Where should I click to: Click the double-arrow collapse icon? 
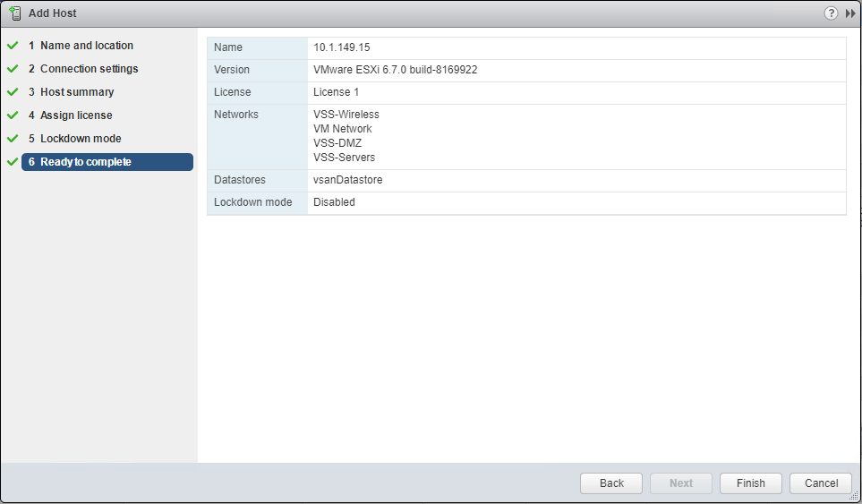point(850,13)
